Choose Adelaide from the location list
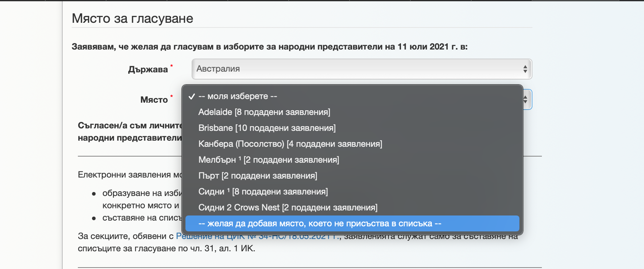The width and height of the screenshot is (644, 269). pos(264,112)
